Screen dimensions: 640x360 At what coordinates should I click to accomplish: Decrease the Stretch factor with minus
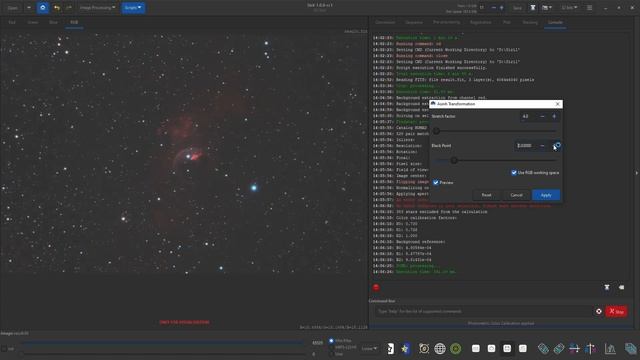pos(542,116)
